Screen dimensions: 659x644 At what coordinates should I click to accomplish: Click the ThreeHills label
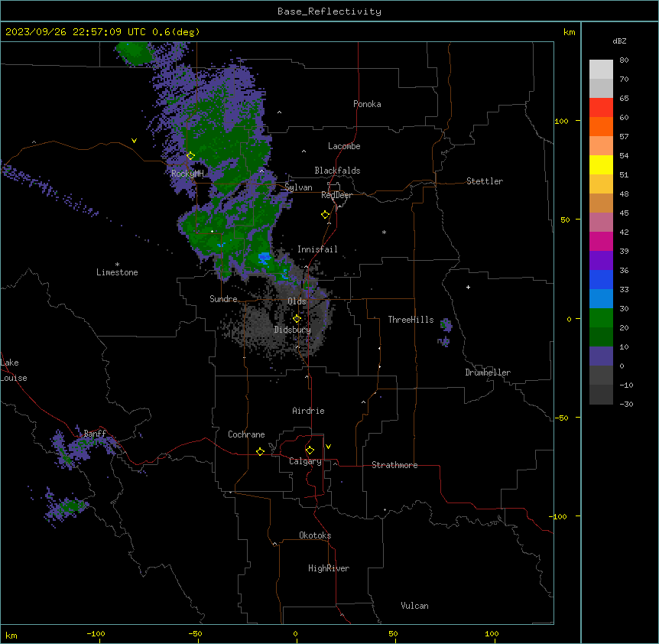pyautogui.click(x=411, y=320)
